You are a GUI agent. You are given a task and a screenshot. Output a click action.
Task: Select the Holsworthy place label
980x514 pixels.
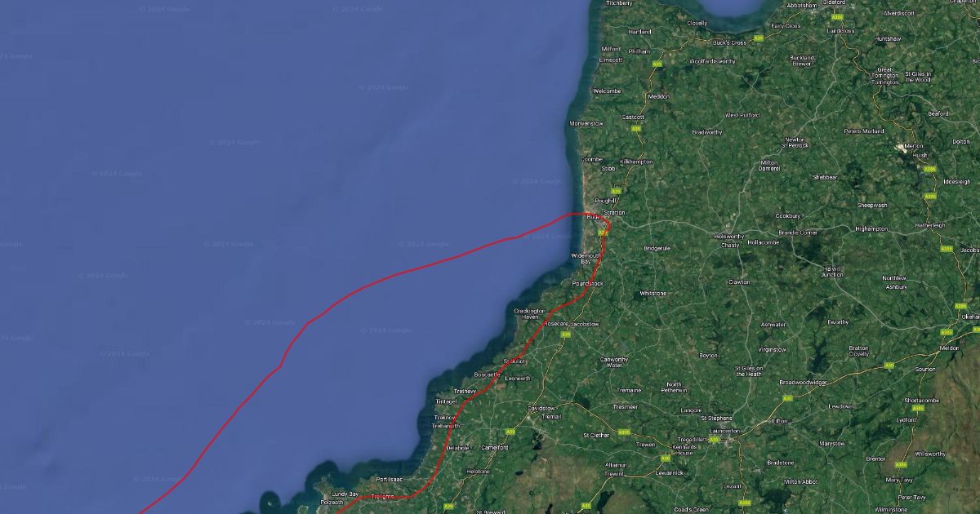(729, 237)
